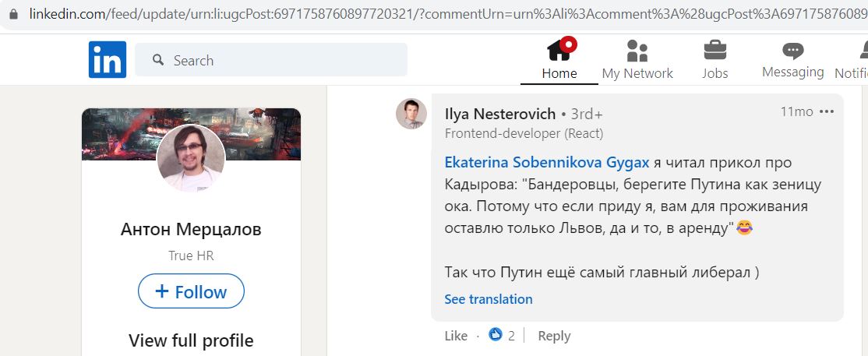Open the comment's three-dot options menu
The height and width of the screenshot is (356, 868).
pyautogui.click(x=827, y=112)
